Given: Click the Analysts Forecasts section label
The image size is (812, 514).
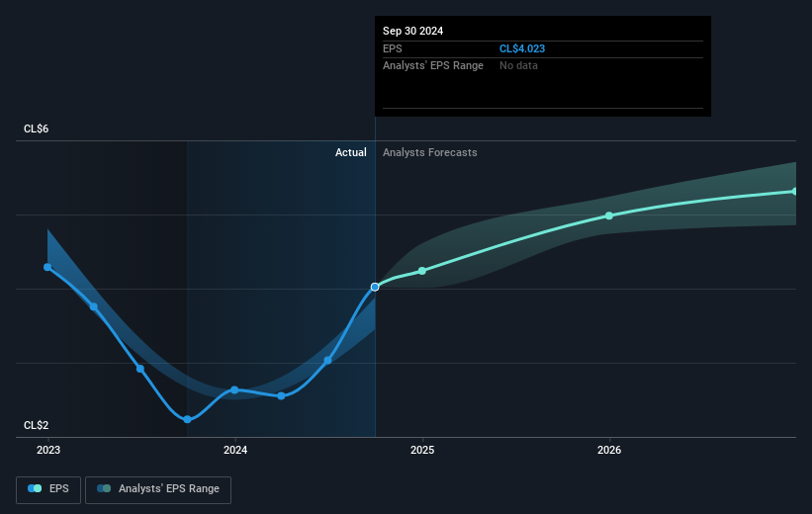Looking at the screenshot, I should (x=430, y=152).
